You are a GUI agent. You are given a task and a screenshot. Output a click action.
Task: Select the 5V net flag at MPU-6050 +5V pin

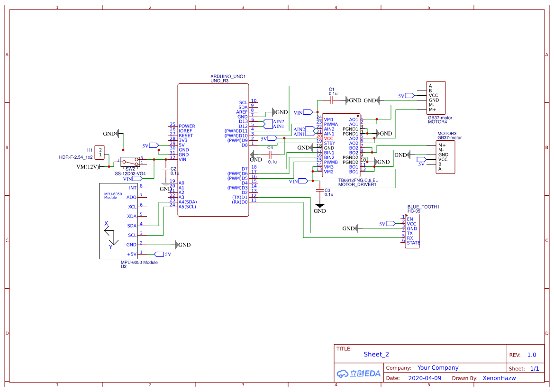click(x=159, y=254)
